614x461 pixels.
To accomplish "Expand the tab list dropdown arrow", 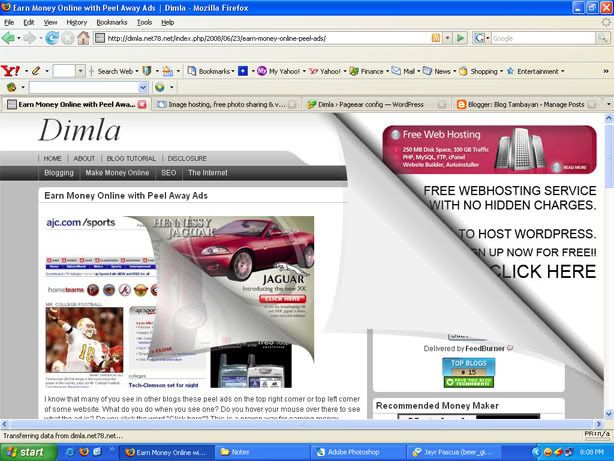I will pyautogui.click(x=608, y=104).
